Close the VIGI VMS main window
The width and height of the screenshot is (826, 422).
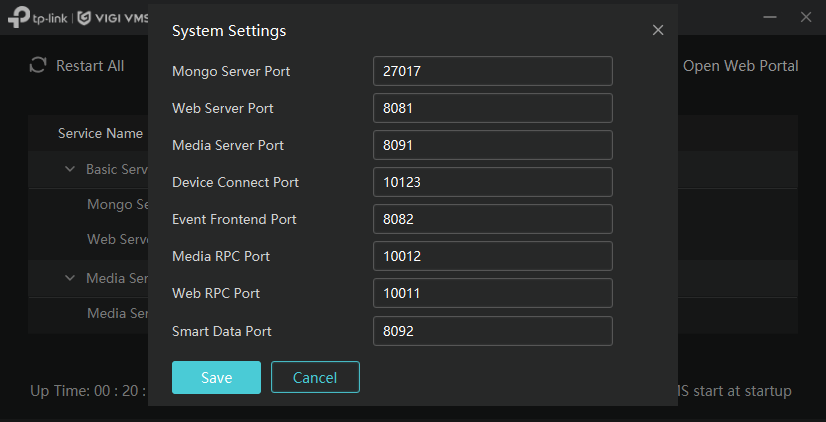point(805,17)
